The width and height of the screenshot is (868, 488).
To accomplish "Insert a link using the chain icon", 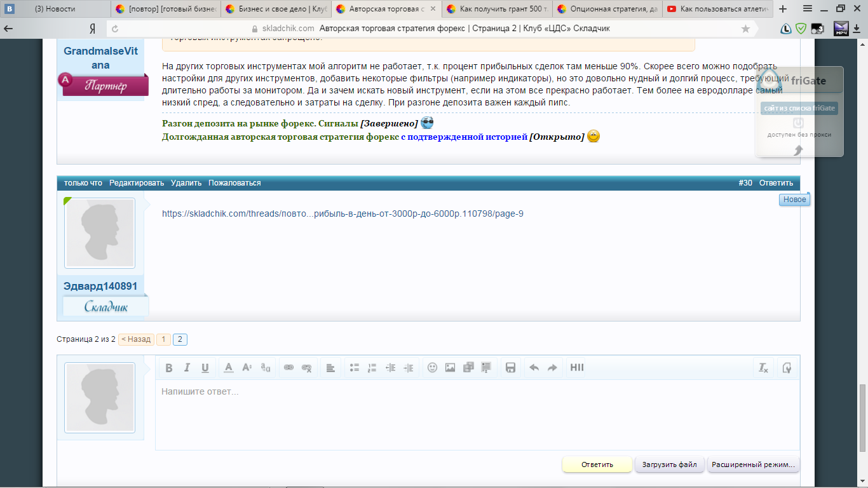I will 288,368.
